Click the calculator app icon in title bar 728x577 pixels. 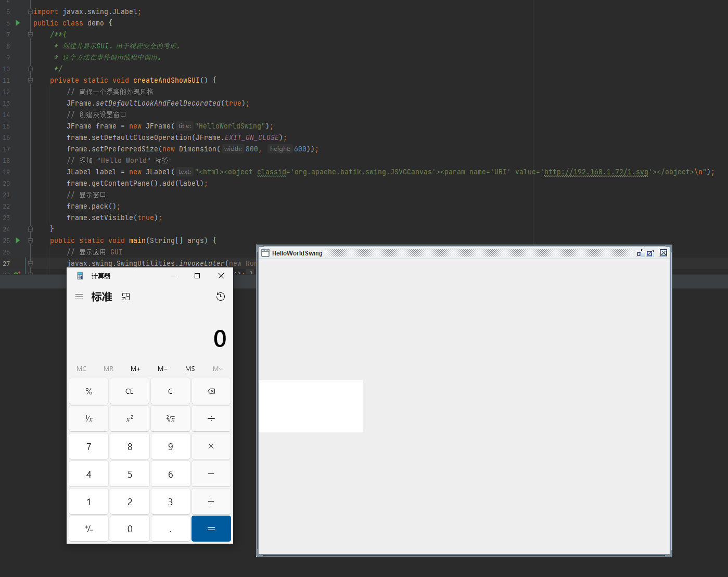point(80,276)
